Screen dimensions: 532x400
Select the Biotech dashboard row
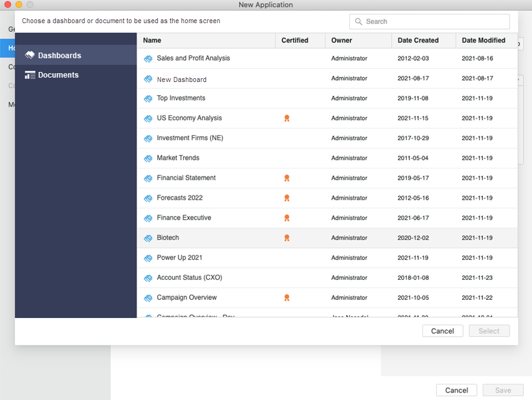click(x=168, y=238)
